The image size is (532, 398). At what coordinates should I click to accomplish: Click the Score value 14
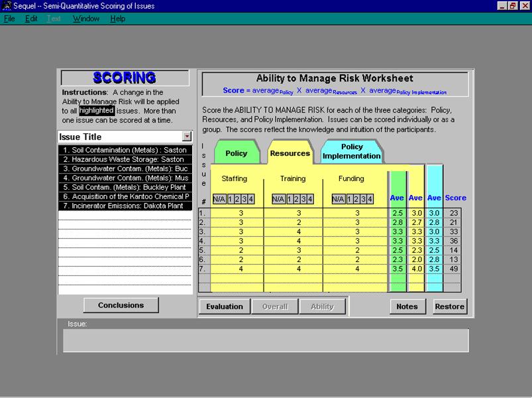454,250
